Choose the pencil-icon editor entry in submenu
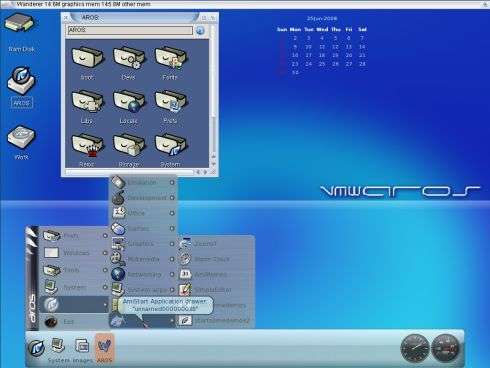This screenshot has width=490, height=368. pos(212,290)
